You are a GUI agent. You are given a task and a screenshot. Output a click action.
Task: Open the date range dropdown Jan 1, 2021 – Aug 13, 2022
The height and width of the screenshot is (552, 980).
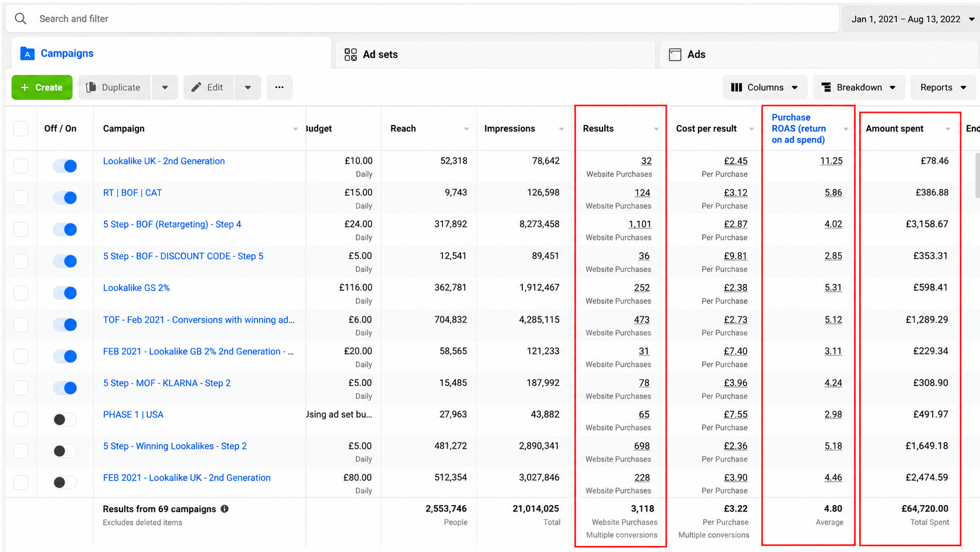[911, 19]
